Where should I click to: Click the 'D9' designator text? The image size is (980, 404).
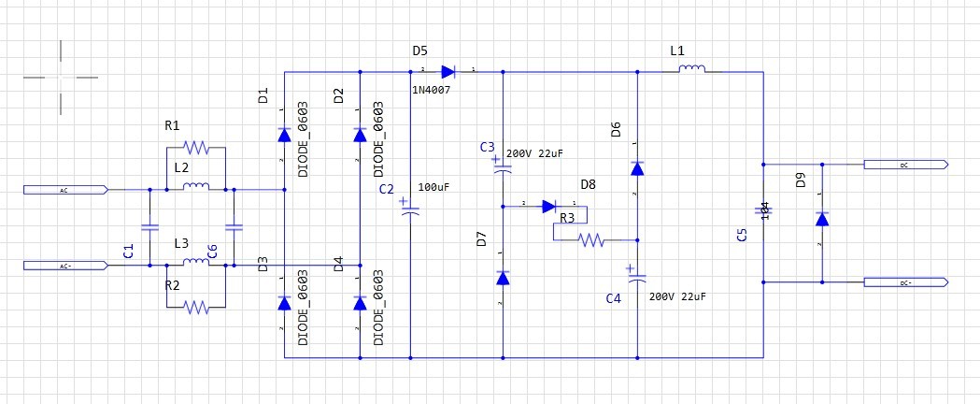point(802,180)
